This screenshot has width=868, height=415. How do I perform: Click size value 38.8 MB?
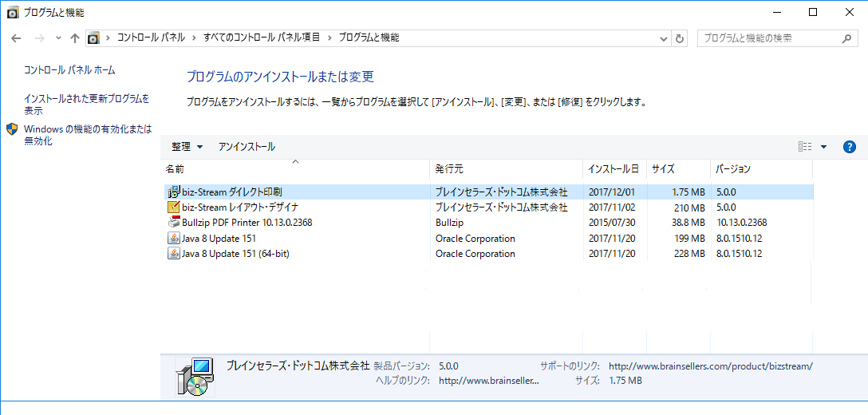(686, 223)
